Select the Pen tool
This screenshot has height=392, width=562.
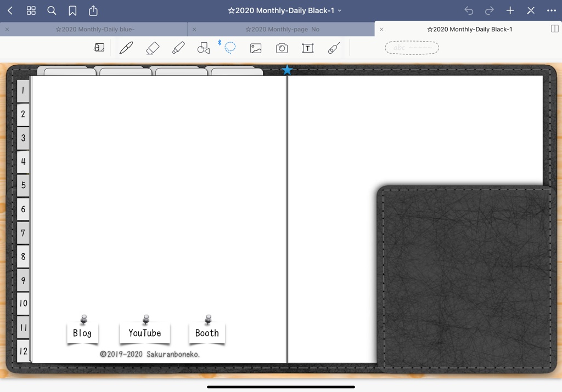[x=126, y=48]
